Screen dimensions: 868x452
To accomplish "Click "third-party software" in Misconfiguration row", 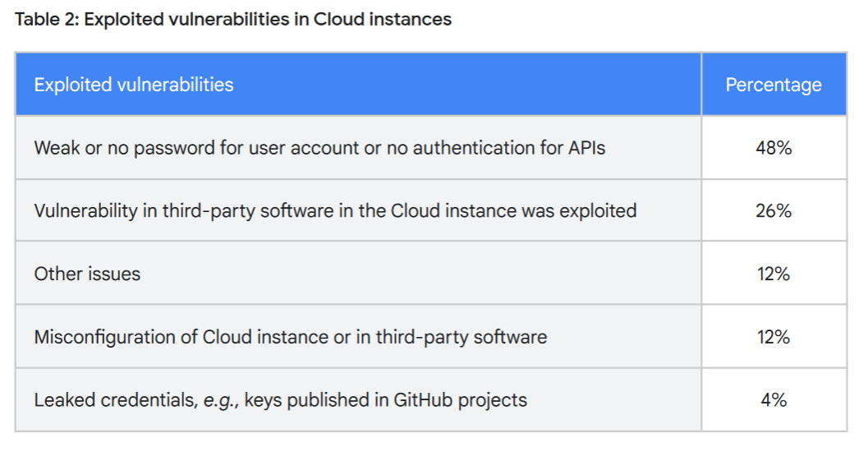I will point(462,337).
